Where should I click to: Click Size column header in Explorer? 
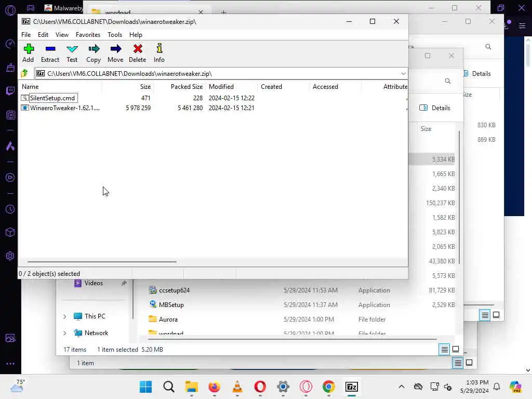[x=426, y=129]
